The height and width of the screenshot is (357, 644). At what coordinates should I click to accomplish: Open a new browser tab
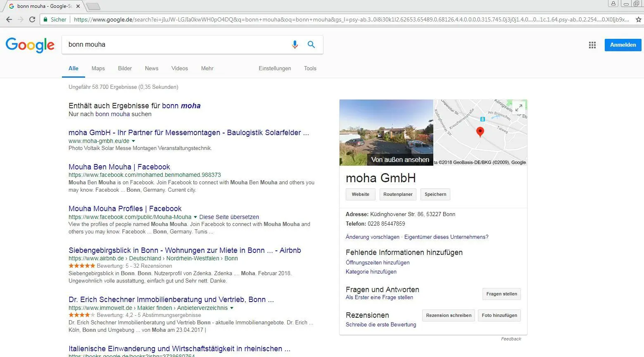click(x=93, y=6)
